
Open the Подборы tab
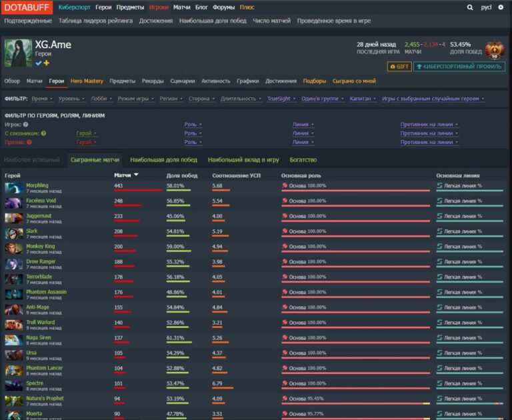pyautogui.click(x=314, y=81)
